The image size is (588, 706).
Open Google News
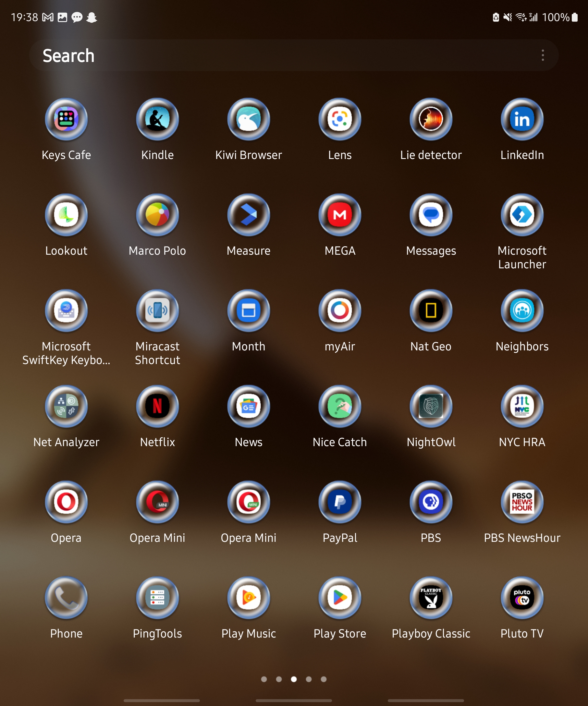[249, 406]
